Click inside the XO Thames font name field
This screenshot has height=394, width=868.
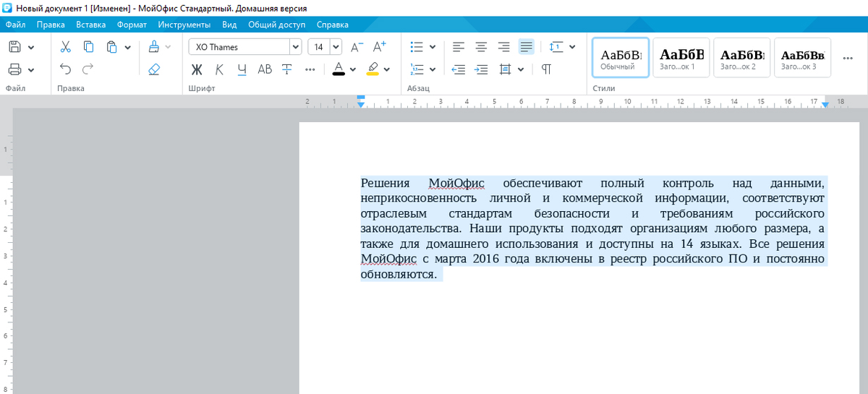tap(239, 47)
